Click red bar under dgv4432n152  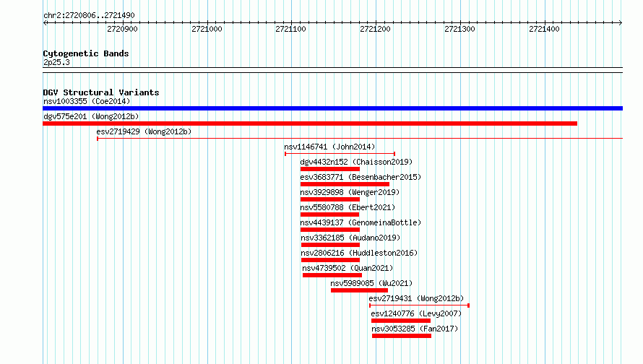tap(329, 169)
